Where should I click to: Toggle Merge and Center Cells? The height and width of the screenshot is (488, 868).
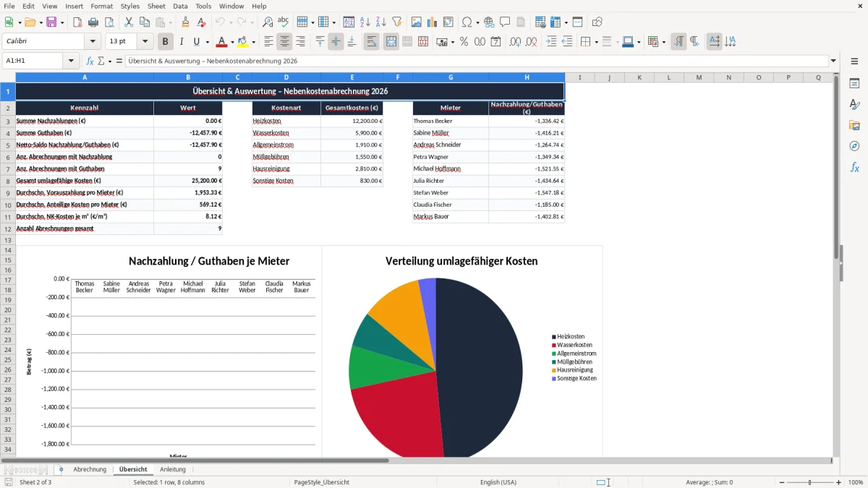pyautogui.click(x=391, y=42)
